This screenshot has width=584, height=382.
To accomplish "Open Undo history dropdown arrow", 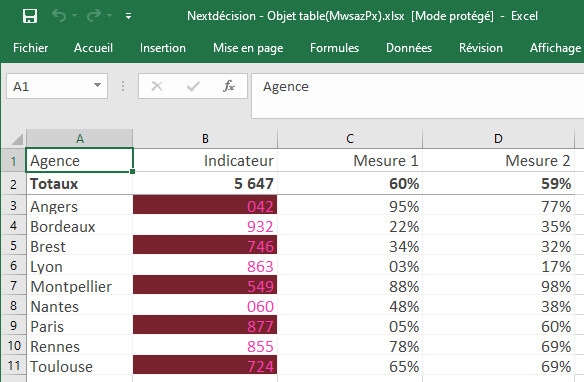I will (74, 16).
